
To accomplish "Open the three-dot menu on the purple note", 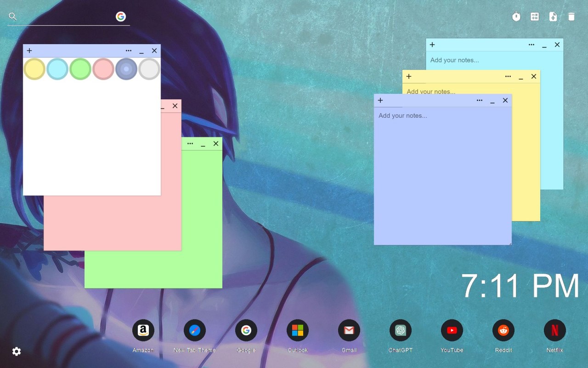I will point(480,100).
